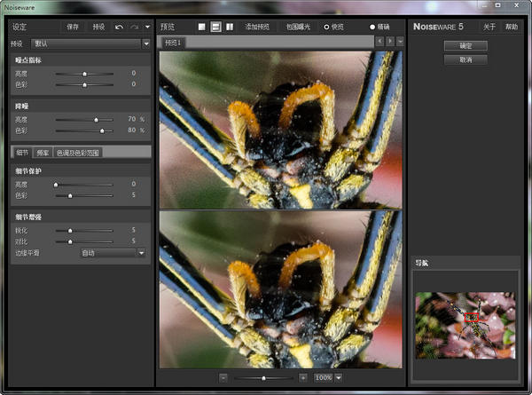Go to previous preview tab arrow
The image size is (532, 395).
[380, 42]
